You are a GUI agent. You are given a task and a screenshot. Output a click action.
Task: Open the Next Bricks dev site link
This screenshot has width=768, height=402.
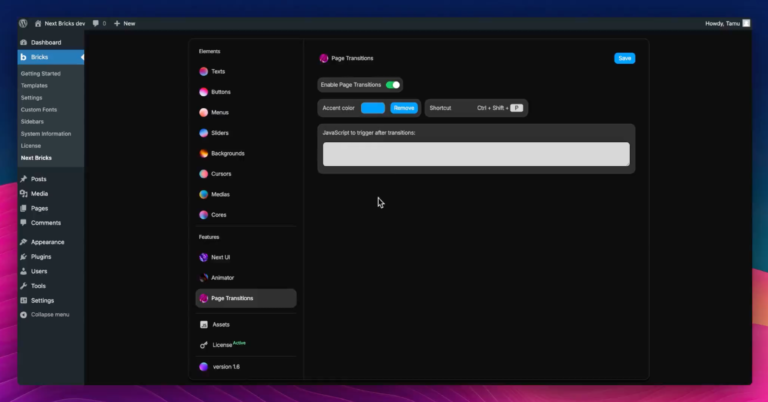(x=60, y=24)
